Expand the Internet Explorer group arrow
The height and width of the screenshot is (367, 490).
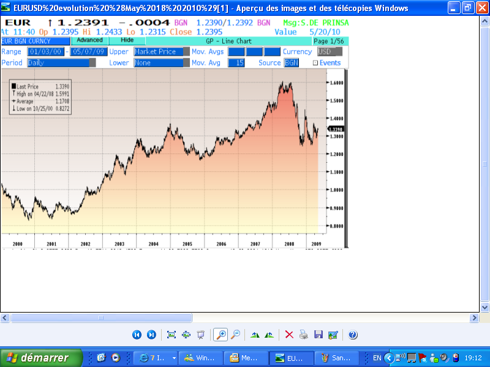tap(174, 358)
